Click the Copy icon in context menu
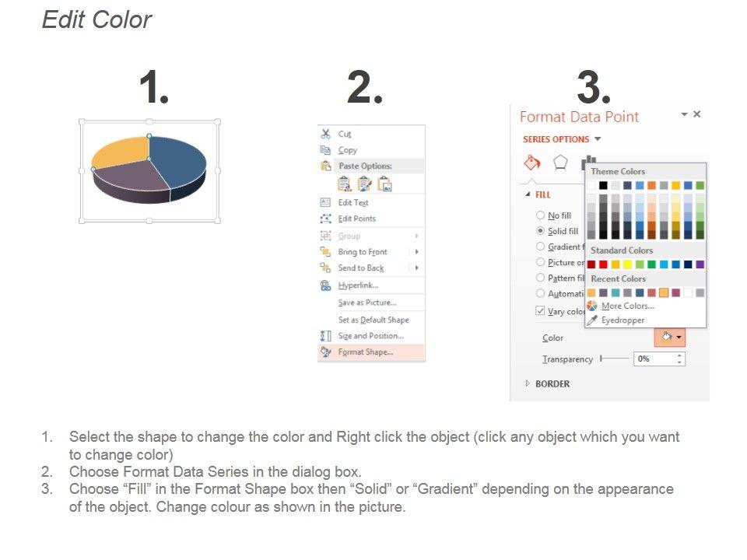 (x=325, y=150)
